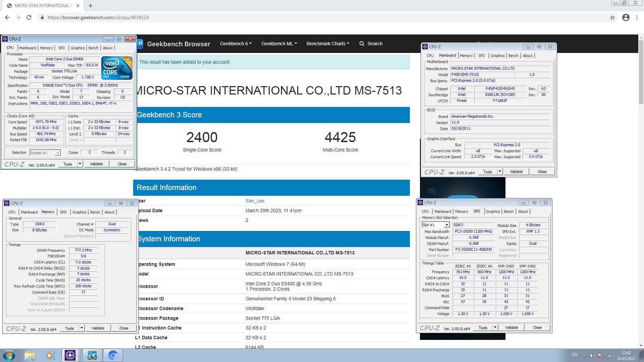This screenshot has width=644, height=362.
Task: Open Tools dropdown arrow in SPD window
Action: click(495, 327)
